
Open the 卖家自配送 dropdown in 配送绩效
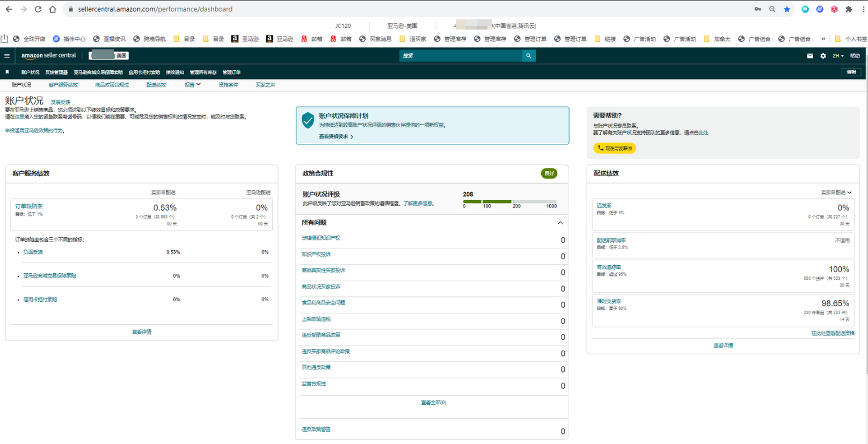click(x=836, y=192)
